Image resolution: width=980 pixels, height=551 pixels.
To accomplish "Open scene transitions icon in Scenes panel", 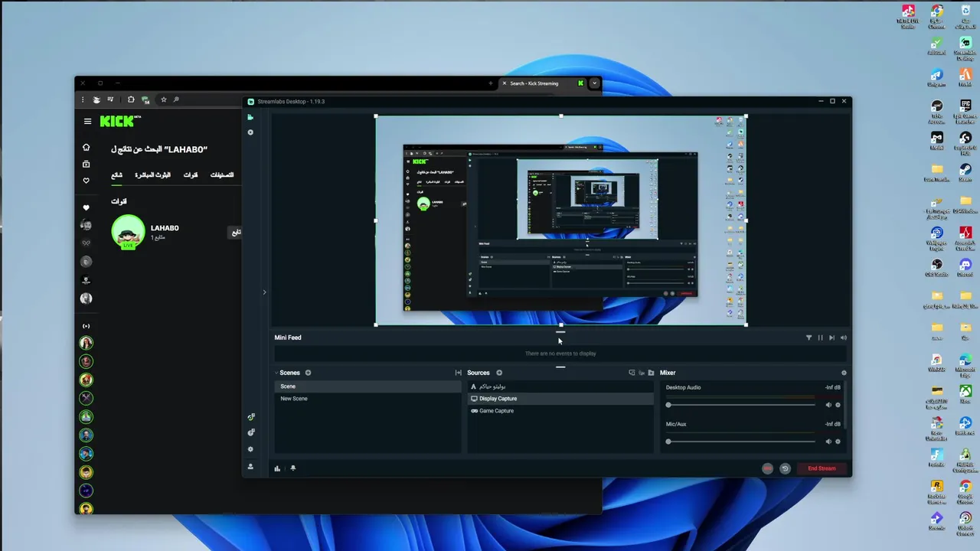I will click(x=458, y=373).
